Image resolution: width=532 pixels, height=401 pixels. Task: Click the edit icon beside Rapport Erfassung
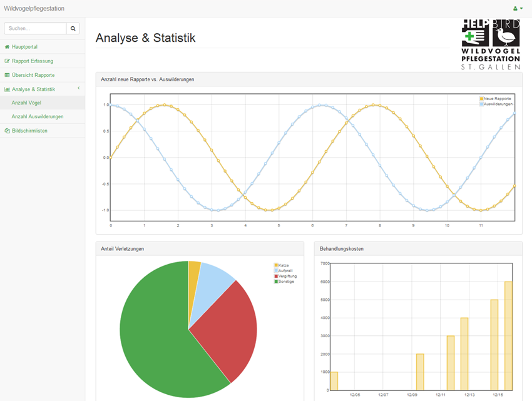(7, 61)
